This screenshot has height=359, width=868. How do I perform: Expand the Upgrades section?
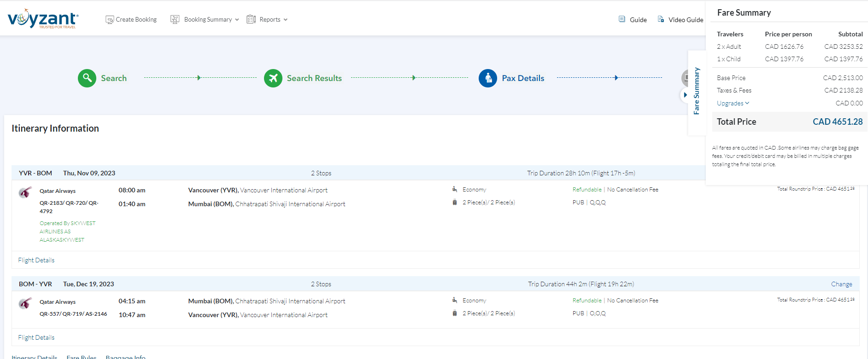click(x=733, y=103)
